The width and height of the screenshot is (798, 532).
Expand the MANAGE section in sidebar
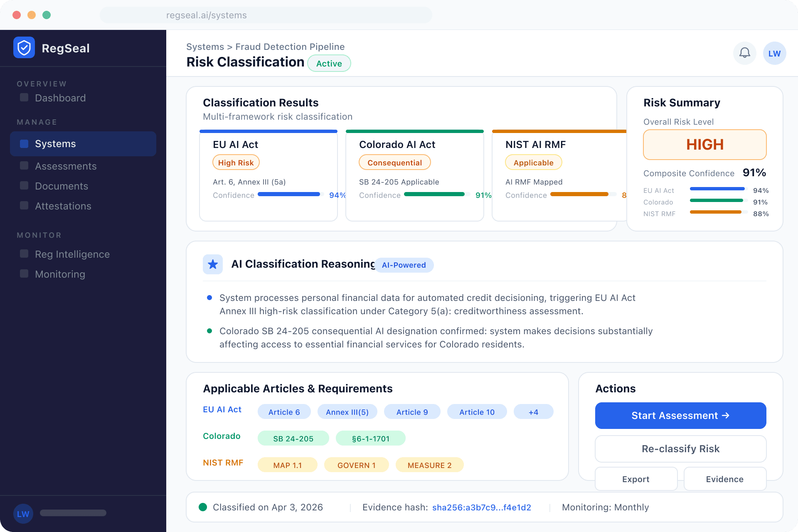coord(37,122)
